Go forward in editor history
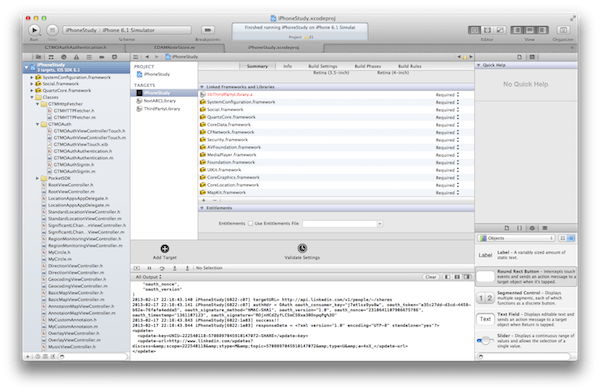 [x=157, y=57]
